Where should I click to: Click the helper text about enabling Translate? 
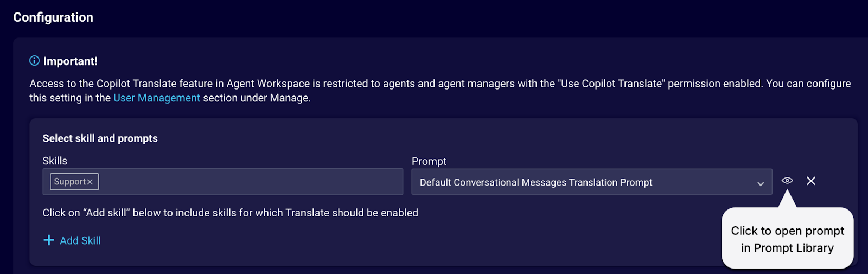[x=230, y=213]
